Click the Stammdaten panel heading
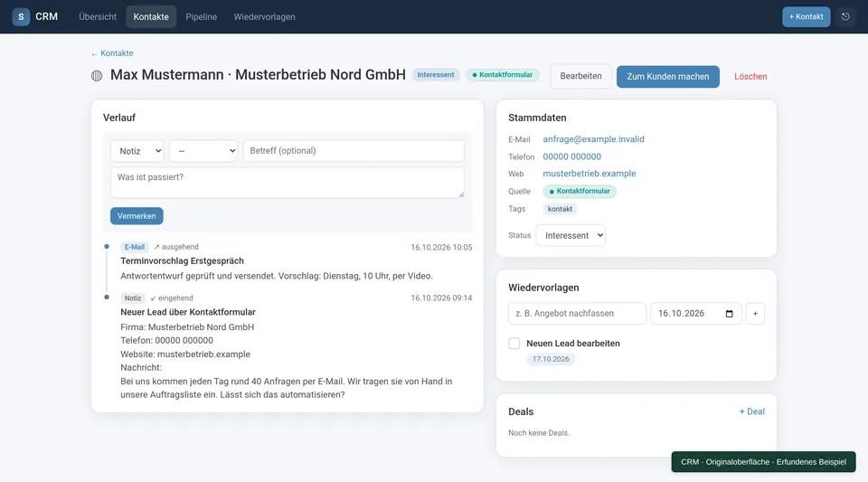This screenshot has width=868, height=482. [x=537, y=118]
